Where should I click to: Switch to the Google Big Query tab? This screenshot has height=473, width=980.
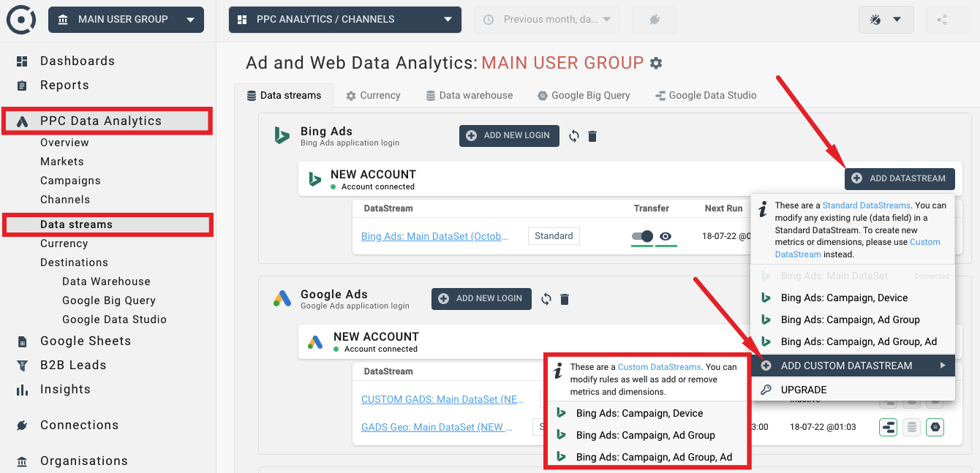point(584,95)
